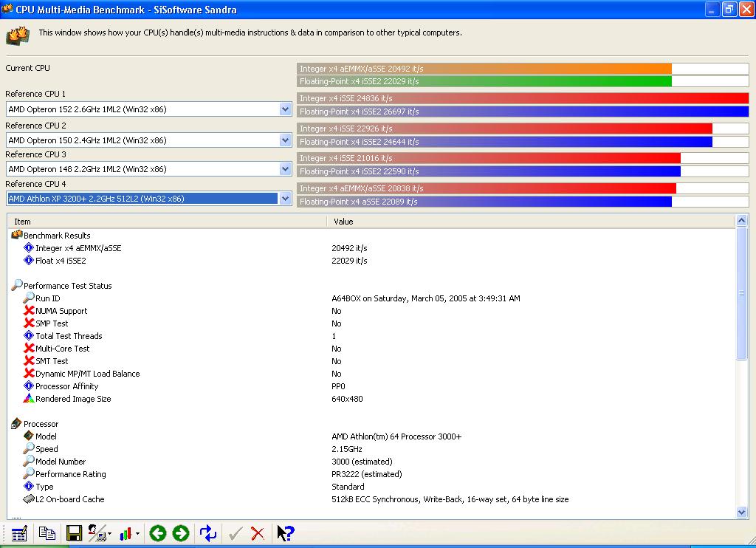Screen dimensions: 756x548
Task: Click the blue Floating-Point x4 aSSE 22089 it/s bar
Action: pos(484,202)
